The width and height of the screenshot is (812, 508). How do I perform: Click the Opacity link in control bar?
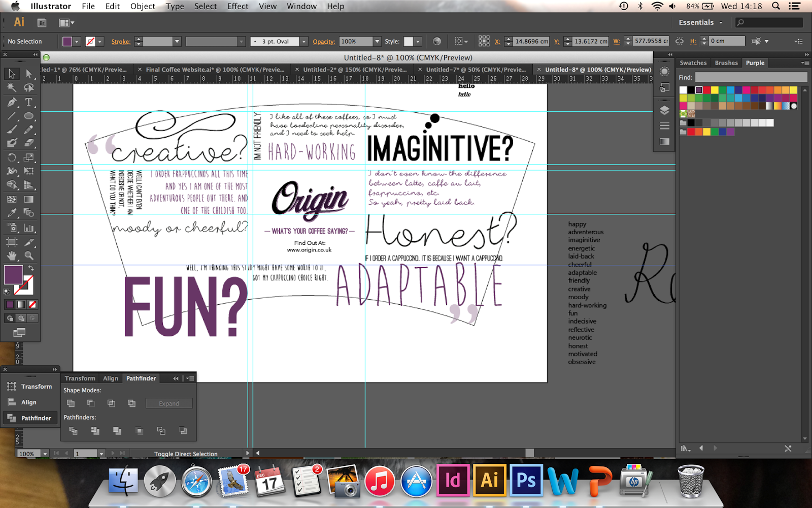tap(324, 42)
